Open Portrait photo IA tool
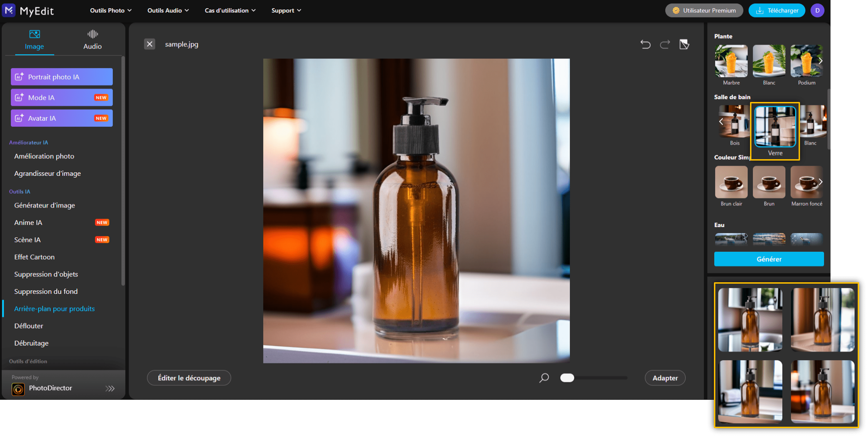 pos(61,77)
